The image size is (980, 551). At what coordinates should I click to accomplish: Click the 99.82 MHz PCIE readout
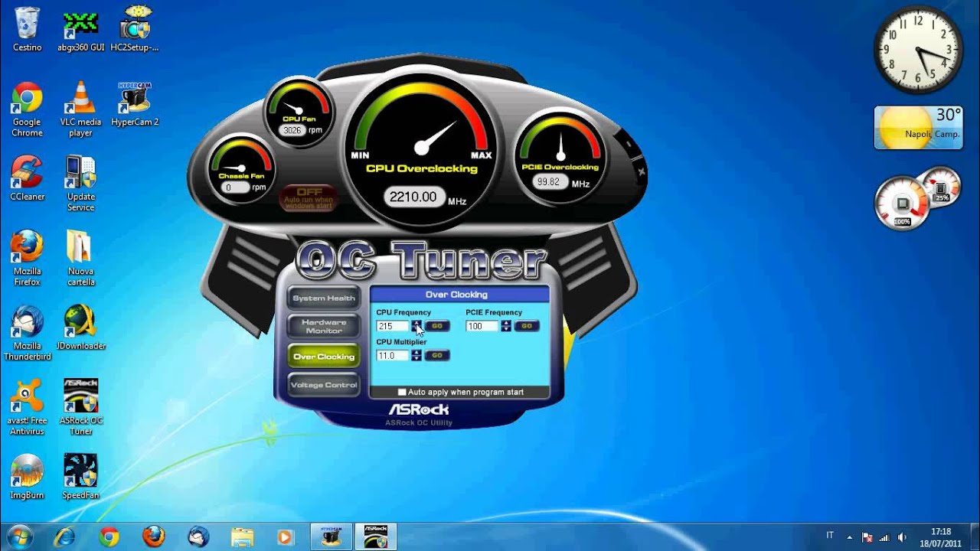point(549,182)
